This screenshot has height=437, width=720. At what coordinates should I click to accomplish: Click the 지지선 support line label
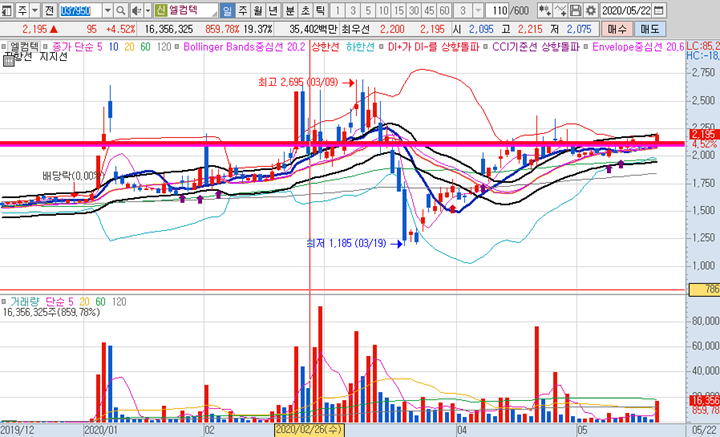pos(53,57)
